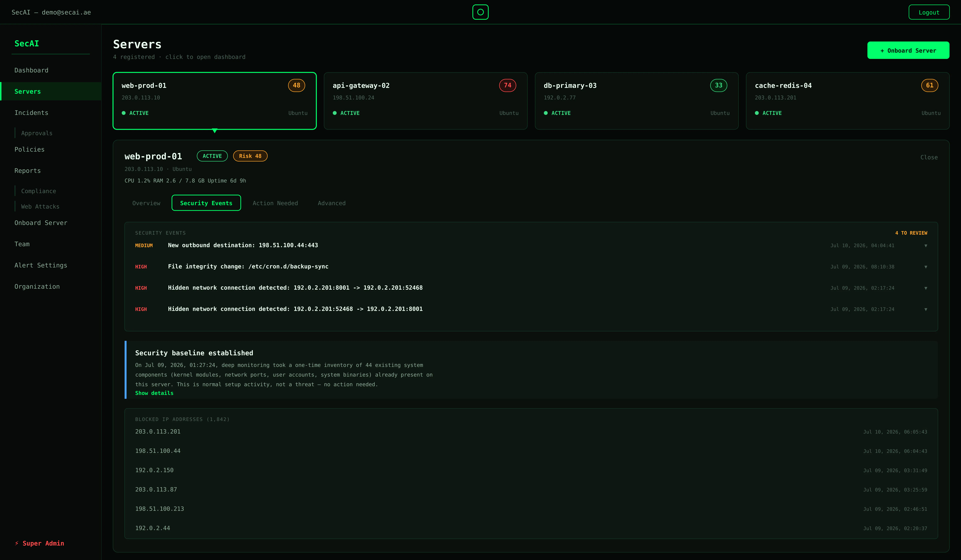Show details of security baseline notice
The height and width of the screenshot is (560, 961).
pos(154,393)
